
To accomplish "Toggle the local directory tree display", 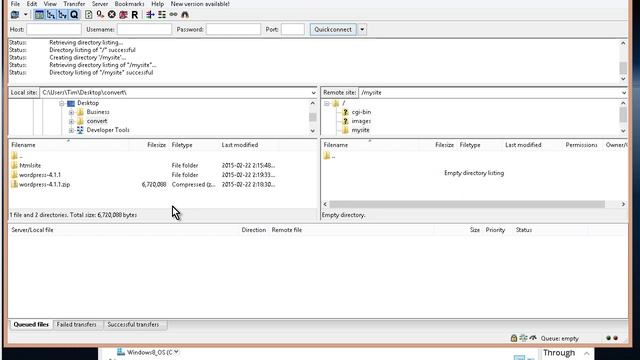I will pyautogui.click(x=51, y=15).
